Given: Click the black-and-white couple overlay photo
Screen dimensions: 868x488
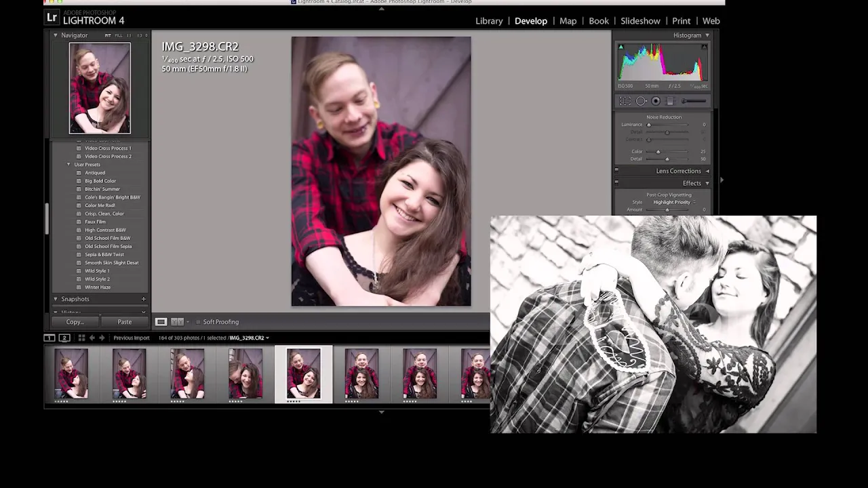Looking at the screenshot, I should coord(654,324).
